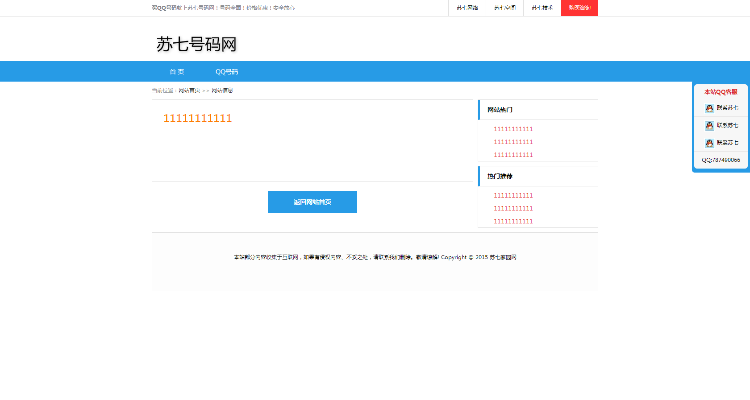The height and width of the screenshot is (400, 750).
Task: Click the top QQ penguin icon in service panel
Action: tap(709, 108)
